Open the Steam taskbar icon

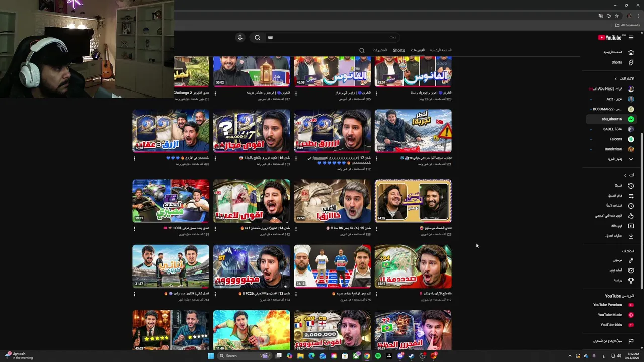tap(411, 356)
